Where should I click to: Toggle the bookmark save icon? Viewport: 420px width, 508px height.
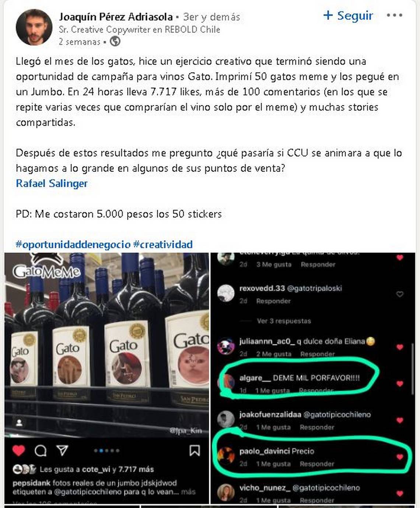pos(195,450)
